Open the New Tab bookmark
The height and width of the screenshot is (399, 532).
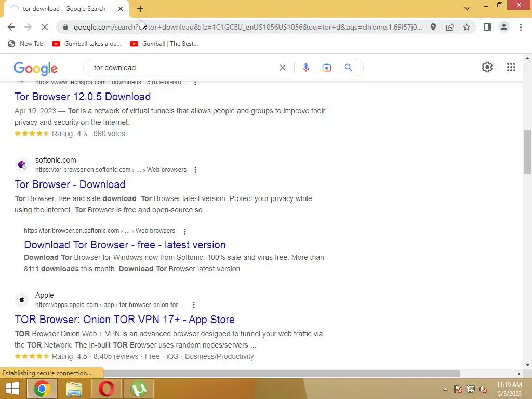(26, 44)
